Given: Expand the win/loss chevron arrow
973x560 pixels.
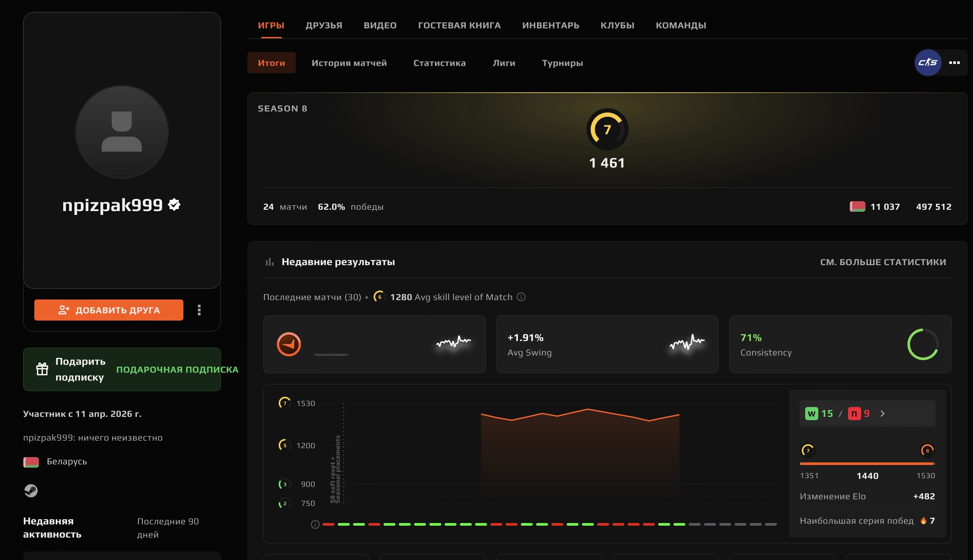Looking at the screenshot, I should click(x=883, y=414).
